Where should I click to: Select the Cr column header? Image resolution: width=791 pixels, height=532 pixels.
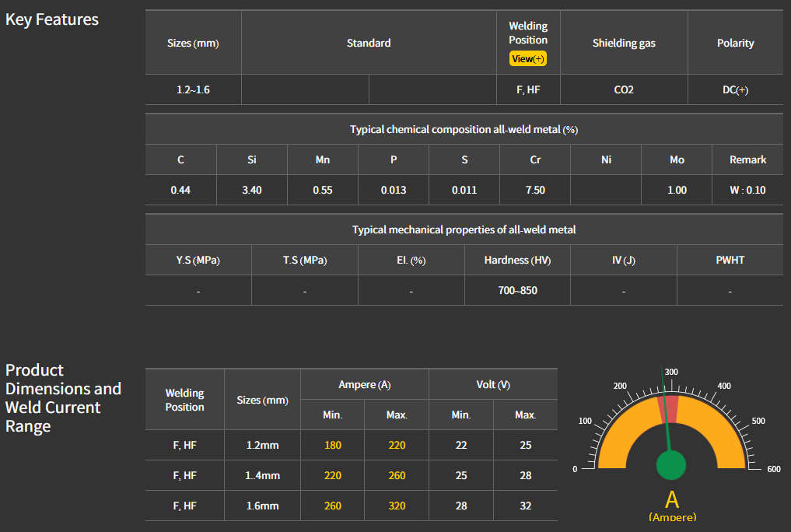[x=535, y=159]
